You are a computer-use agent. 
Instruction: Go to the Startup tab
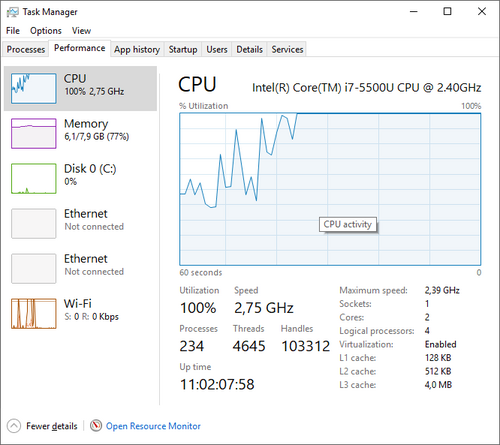[x=183, y=49]
